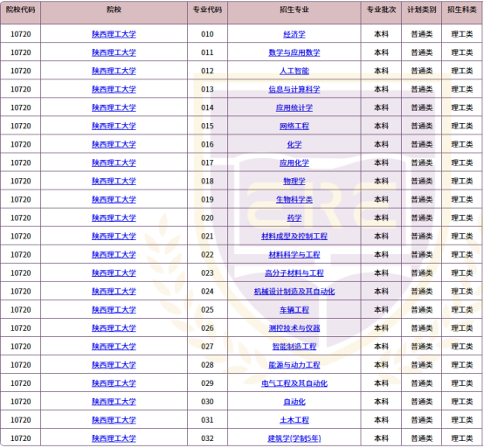This screenshot has height=448, width=484.
Task: Open the 网络工程 major link
Action: [294, 127]
